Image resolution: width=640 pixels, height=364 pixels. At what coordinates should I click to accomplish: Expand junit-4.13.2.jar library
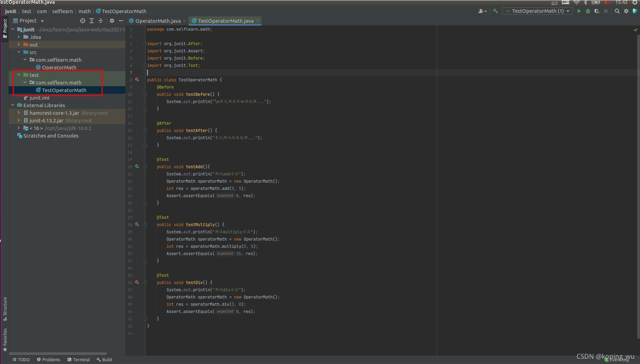[19, 120]
